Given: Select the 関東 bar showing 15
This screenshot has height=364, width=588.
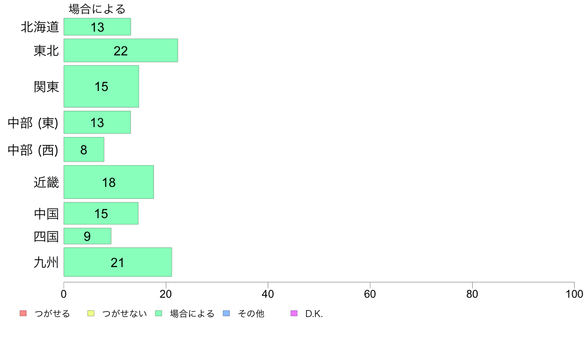Looking at the screenshot, I should tap(101, 87).
